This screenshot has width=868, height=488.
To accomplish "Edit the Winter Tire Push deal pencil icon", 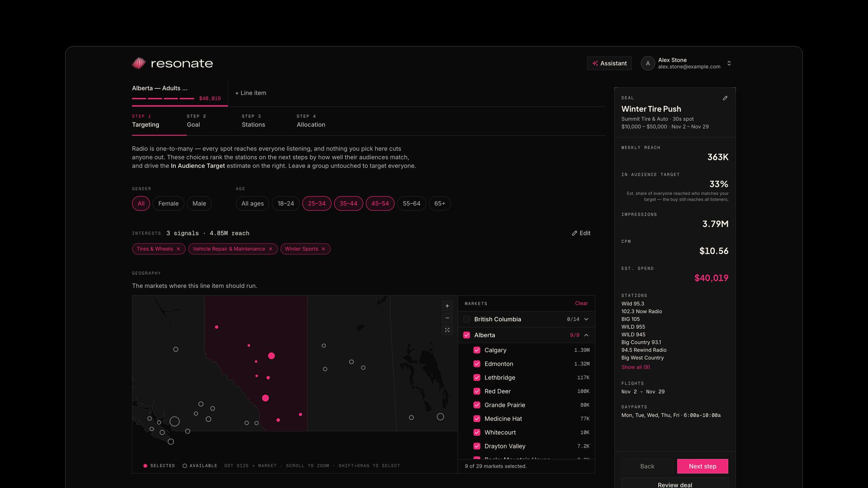I will pyautogui.click(x=725, y=98).
